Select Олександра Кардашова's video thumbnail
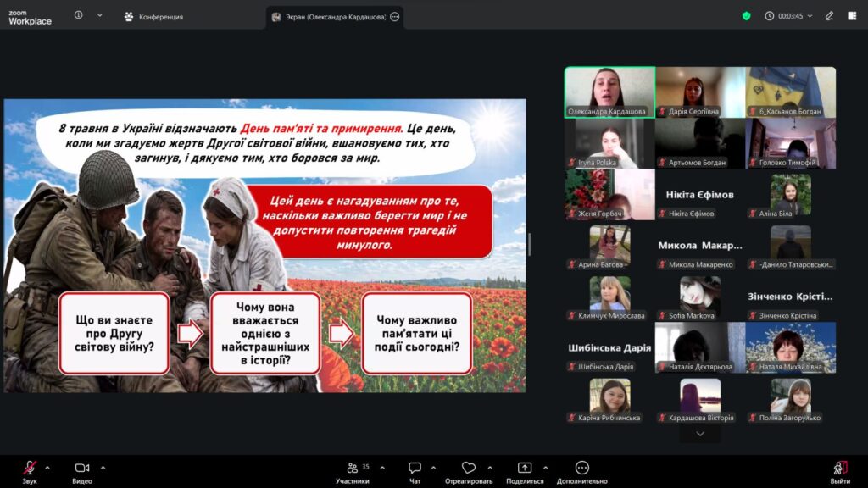Screen dimensions: 868x488 [609, 92]
